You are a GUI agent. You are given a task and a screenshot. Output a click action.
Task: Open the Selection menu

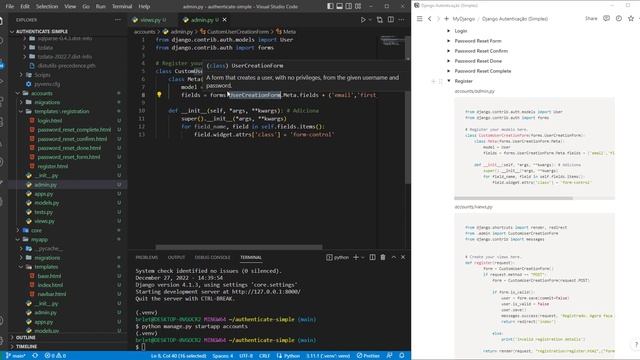coord(47,6)
